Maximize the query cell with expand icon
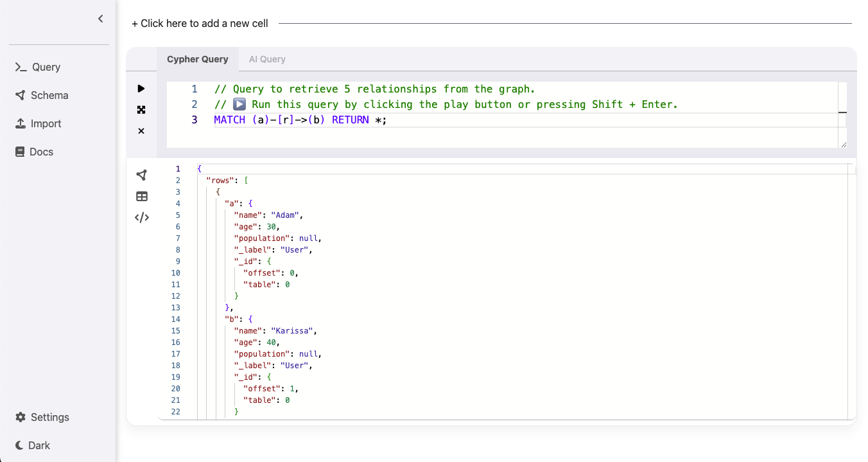Image resolution: width=868 pixels, height=462 pixels. tap(141, 110)
